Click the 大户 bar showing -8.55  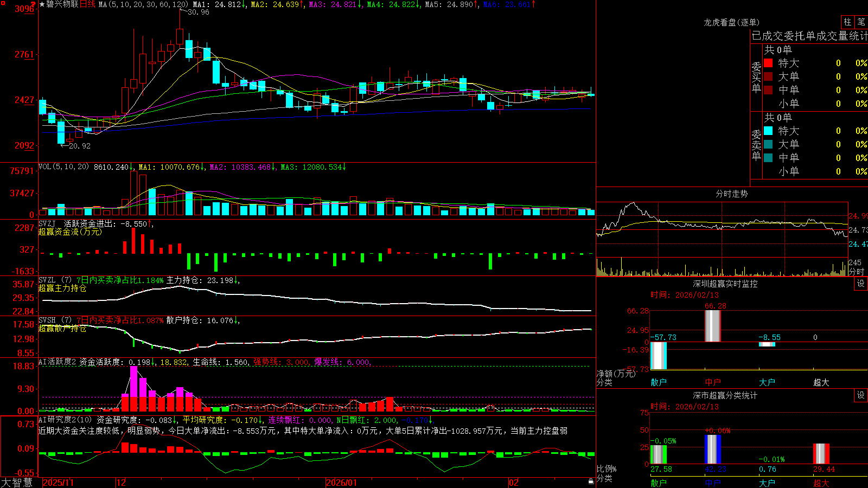(x=767, y=344)
